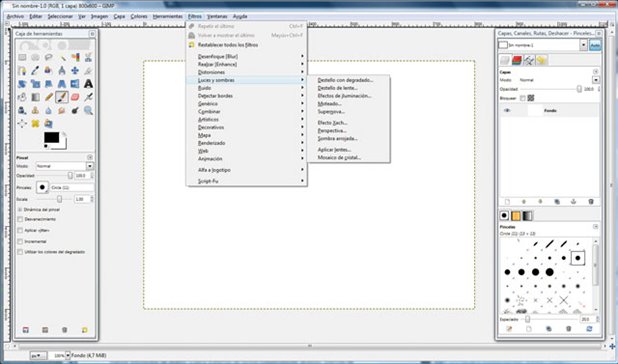Select the Text tool
This screenshot has height=364, width=618.
pyautogui.click(x=88, y=84)
